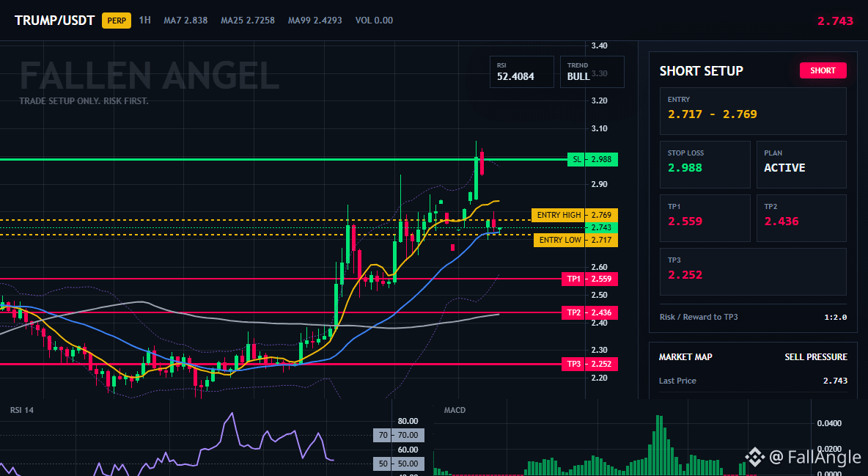The image size is (868, 476).
Task: Click the MA99 2.4293 indicator label
Action: [315, 20]
